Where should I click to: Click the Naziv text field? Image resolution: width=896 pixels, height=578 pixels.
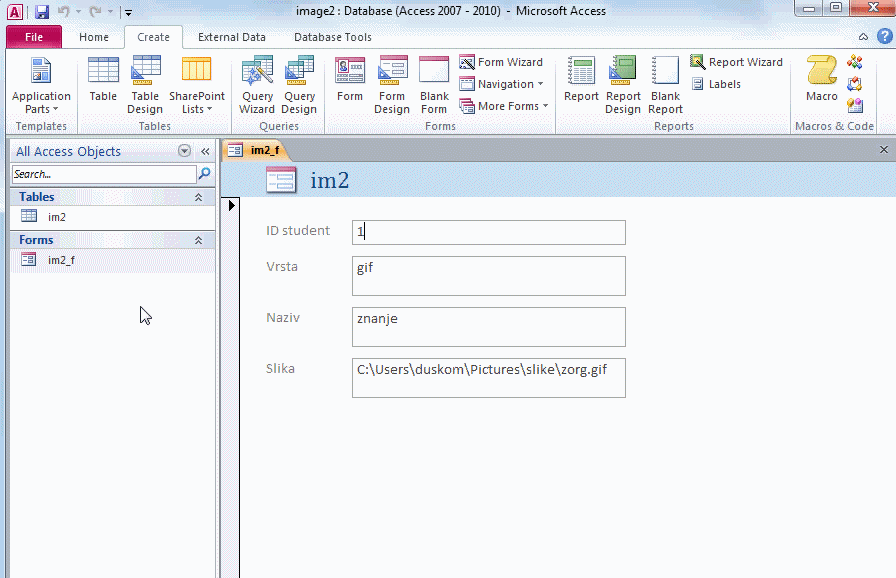pos(488,326)
